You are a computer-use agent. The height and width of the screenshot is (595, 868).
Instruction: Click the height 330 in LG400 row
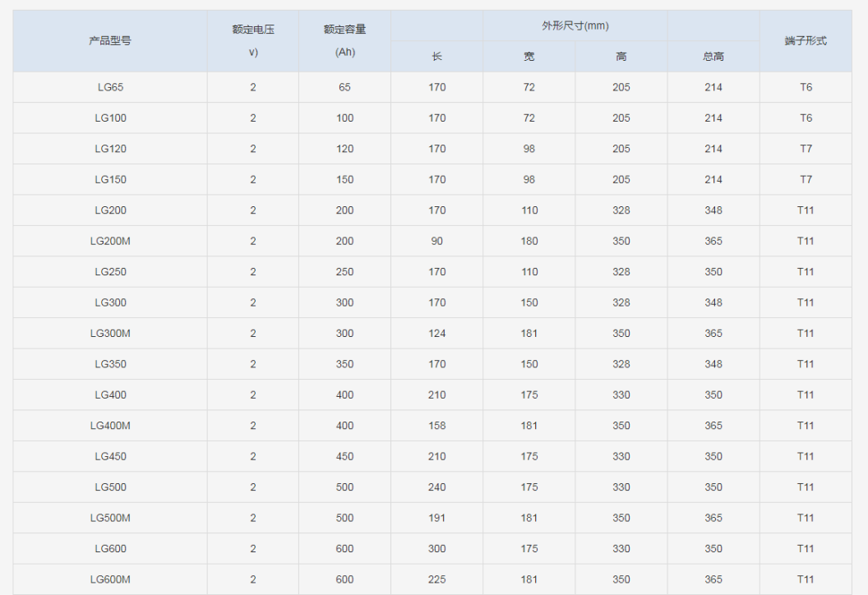pos(621,394)
